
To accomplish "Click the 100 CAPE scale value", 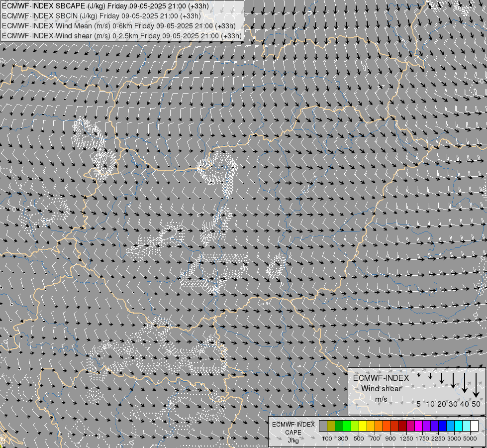I will point(327,439).
